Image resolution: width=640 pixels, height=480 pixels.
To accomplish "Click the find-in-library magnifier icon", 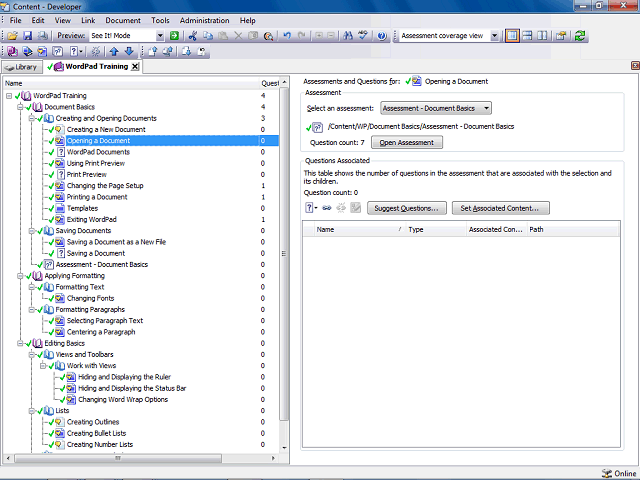I will click(x=268, y=36).
